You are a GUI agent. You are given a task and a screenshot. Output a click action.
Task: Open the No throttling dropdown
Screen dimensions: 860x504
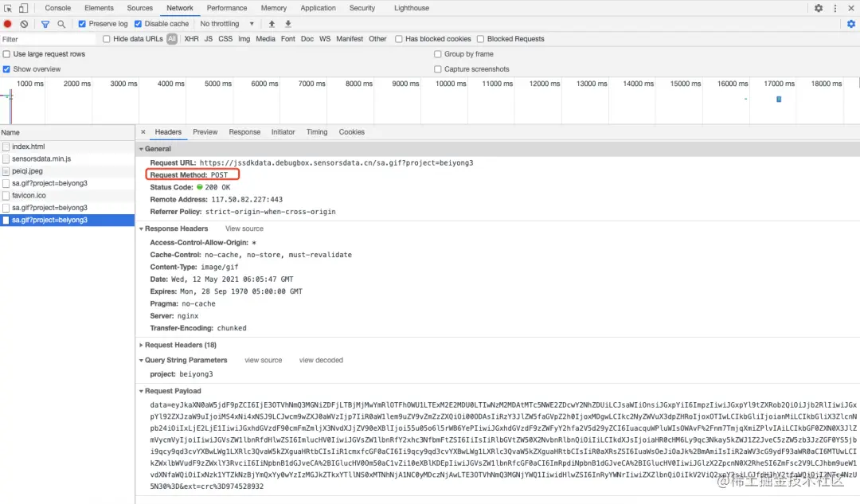(x=227, y=24)
